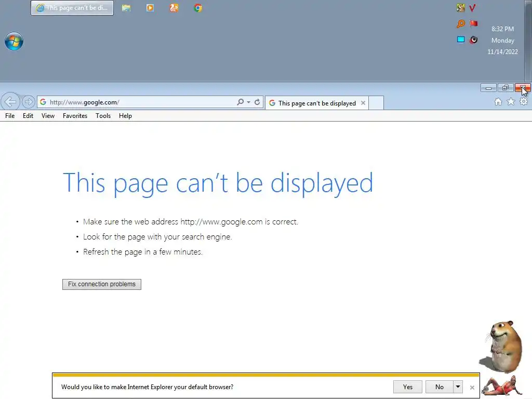Click the 'This page can't be displayed' heading
The height and width of the screenshot is (399, 532).
coord(218,183)
